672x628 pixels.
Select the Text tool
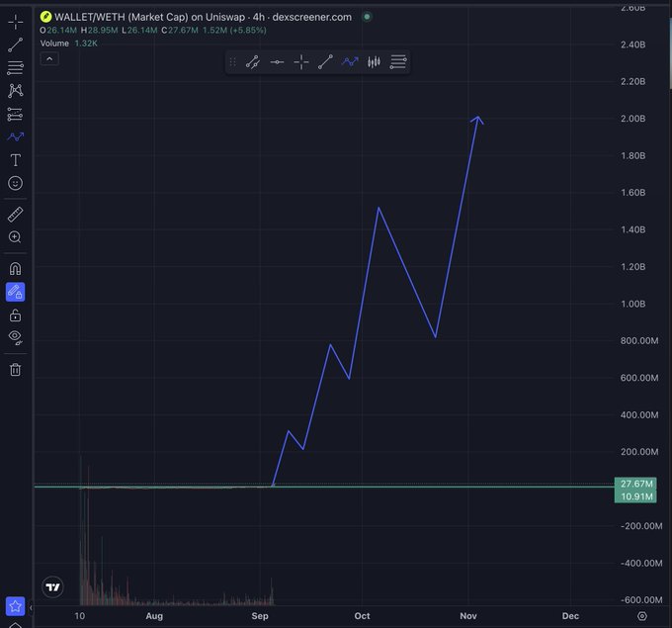[16, 160]
